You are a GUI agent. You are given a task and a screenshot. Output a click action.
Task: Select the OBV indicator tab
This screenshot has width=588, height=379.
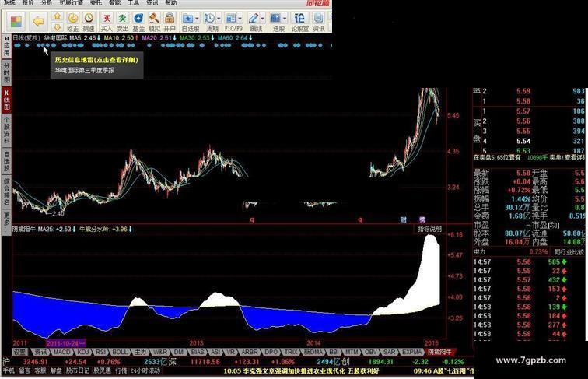(x=370, y=352)
